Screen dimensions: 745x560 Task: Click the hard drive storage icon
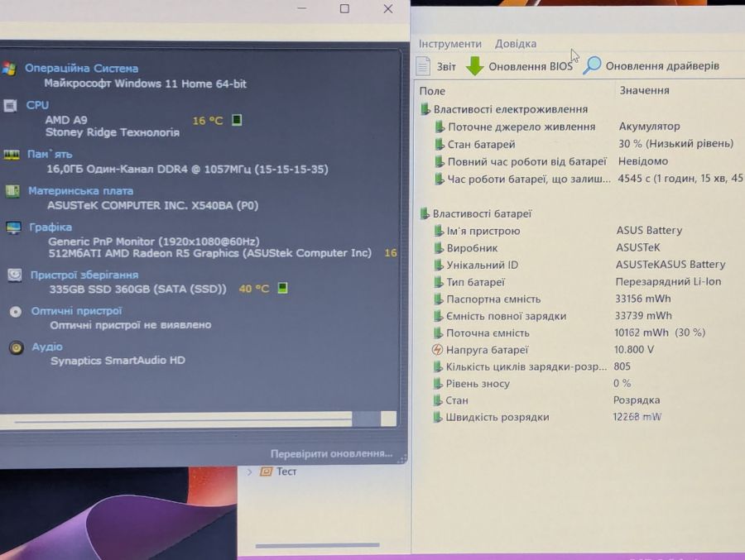[x=15, y=275]
